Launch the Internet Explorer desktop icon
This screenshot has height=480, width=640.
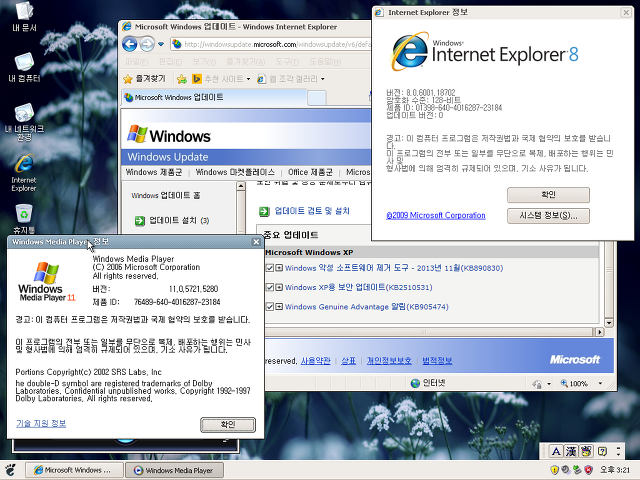click(x=24, y=172)
